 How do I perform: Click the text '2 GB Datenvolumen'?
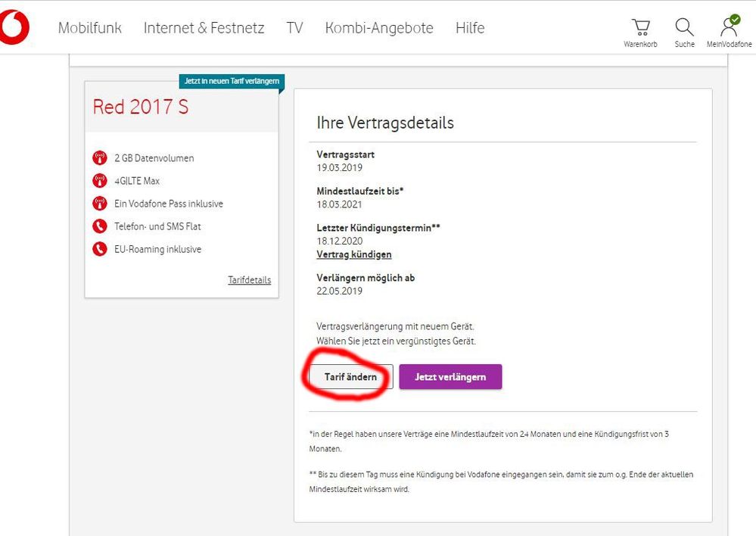pos(154,157)
